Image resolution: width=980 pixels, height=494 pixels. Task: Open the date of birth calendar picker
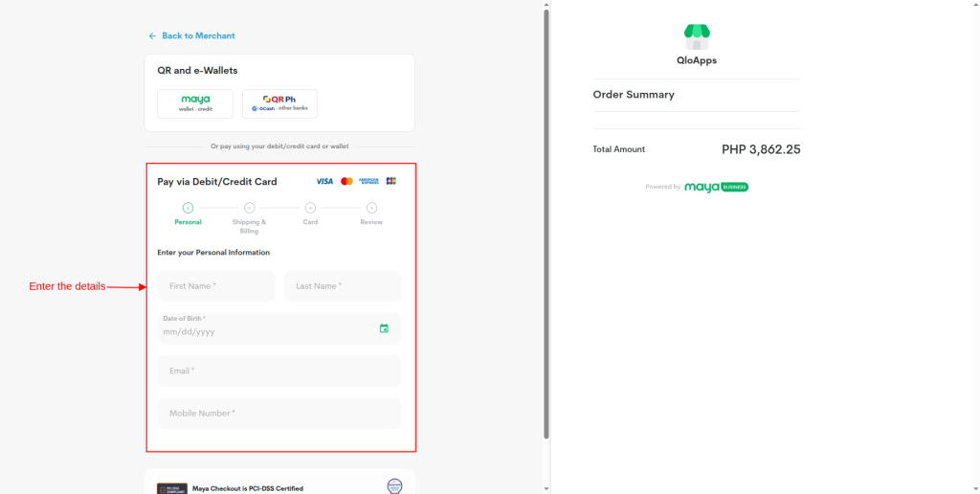(x=384, y=328)
